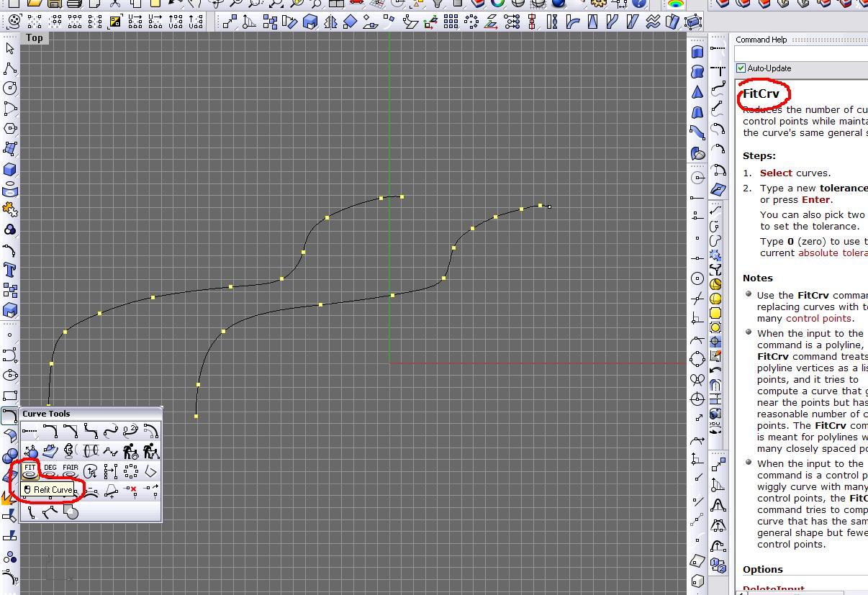868x595 pixels.
Task: Select the DEG change degree icon
Action: coord(50,471)
